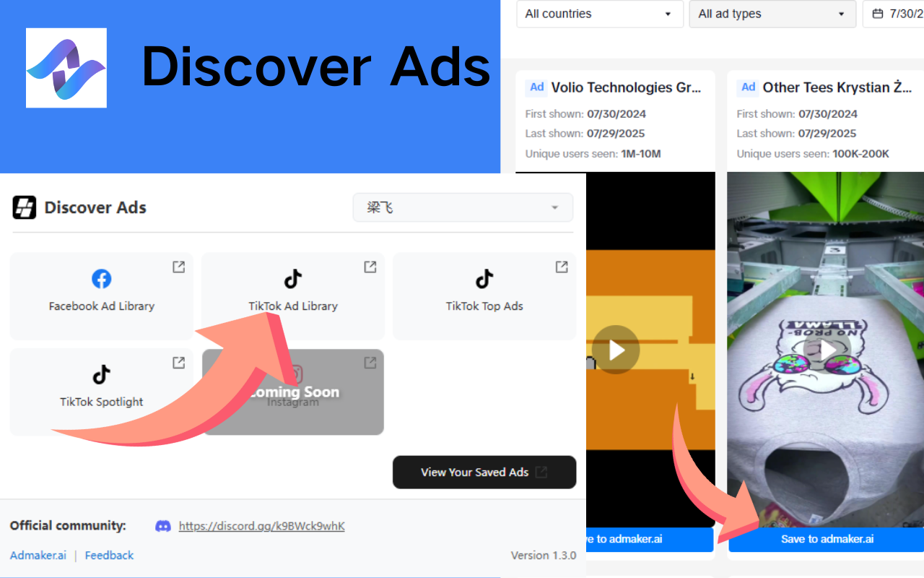Click the extension logo in the banner
The height and width of the screenshot is (578, 924).
tap(66, 68)
